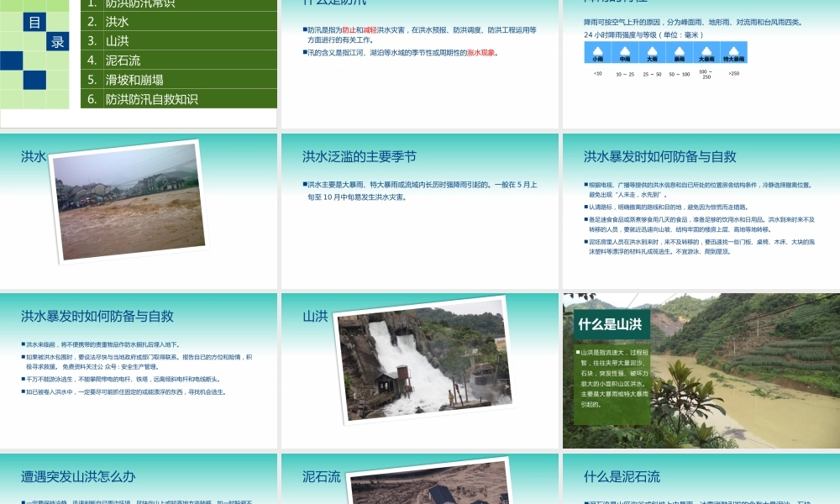This screenshot has height=504, width=840.
Task: Click the "100 – 250" rainfall value
Action: (x=706, y=74)
